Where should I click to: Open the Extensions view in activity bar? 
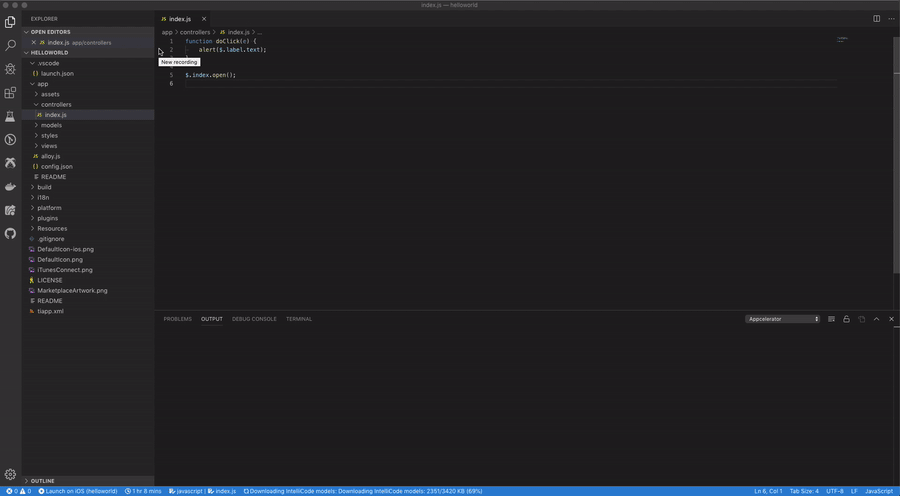10,92
